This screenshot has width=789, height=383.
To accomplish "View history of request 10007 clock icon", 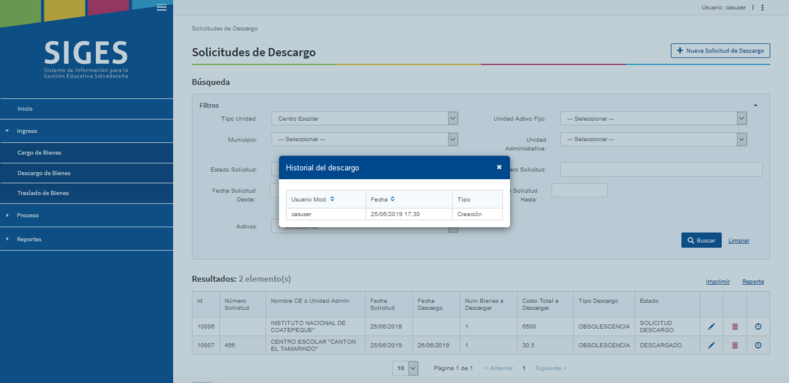I will coord(758,345).
